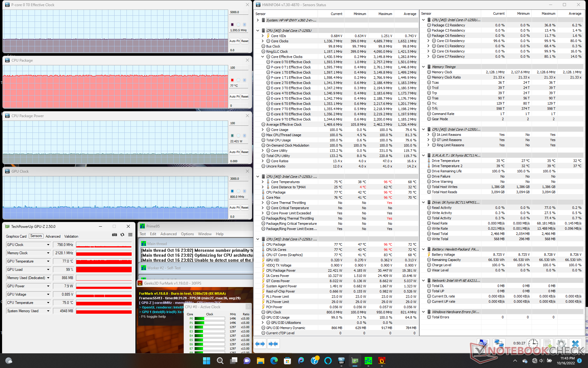Collapse the Core Effective Clocks tree
This screenshot has height=368, width=588.
pos(262,57)
